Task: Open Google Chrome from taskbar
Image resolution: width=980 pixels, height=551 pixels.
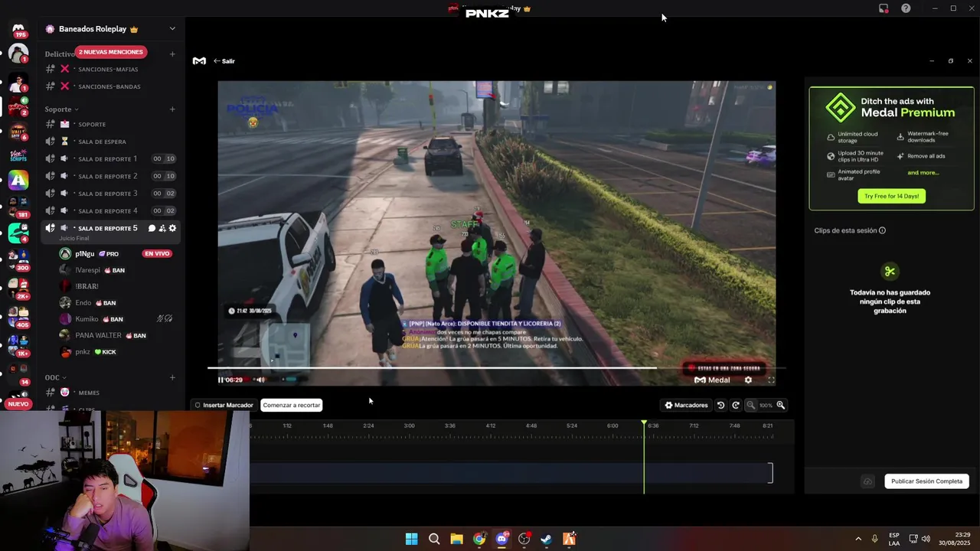Action: point(479,539)
